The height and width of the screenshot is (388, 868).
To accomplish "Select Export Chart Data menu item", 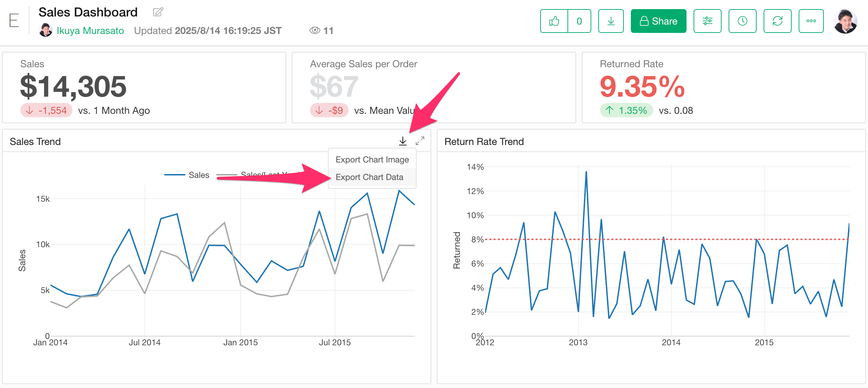I will (x=369, y=177).
